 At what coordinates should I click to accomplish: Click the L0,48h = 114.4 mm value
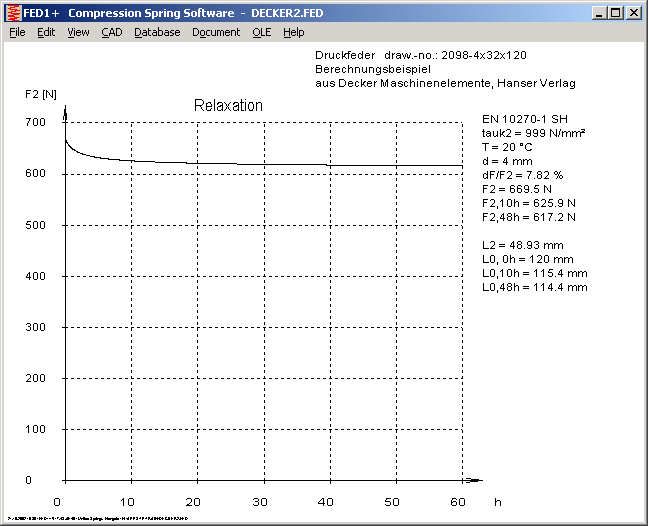(x=534, y=287)
